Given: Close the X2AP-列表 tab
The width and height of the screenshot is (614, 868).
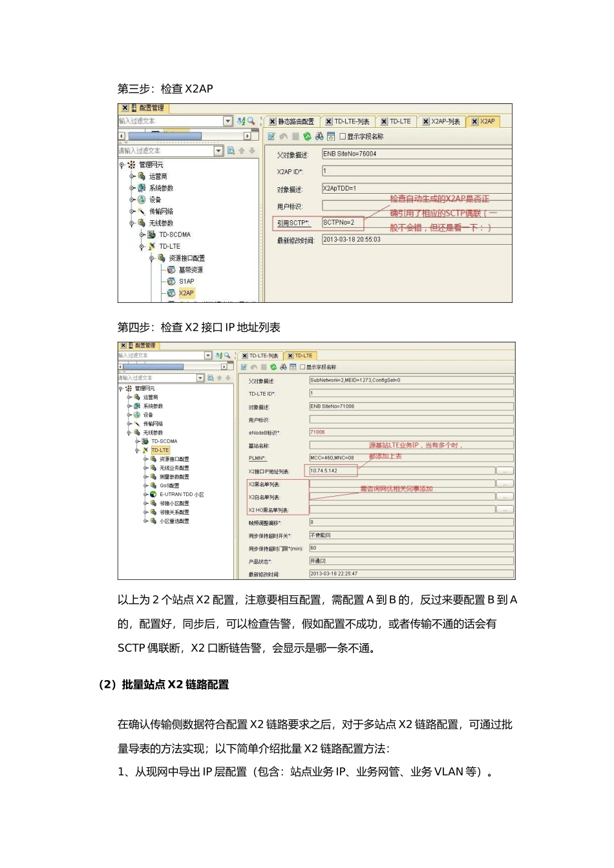Looking at the screenshot, I should click(x=426, y=122).
